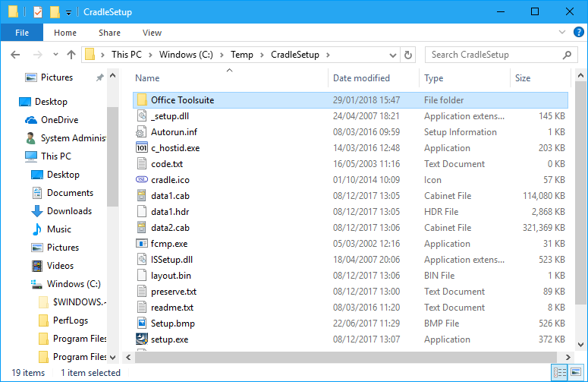Expand the chevron after Windows (C:) breadcrumb
588x382 pixels.
pyautogui.click(x=222, y=55)
